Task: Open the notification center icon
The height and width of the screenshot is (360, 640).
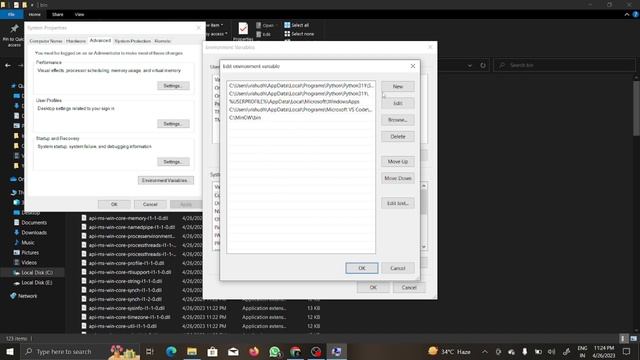Action: (x=627, y=351)
